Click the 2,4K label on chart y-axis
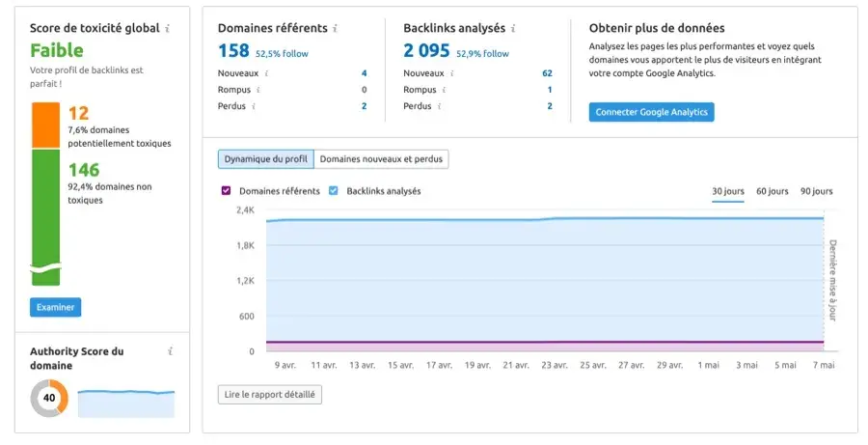Viewport: 868px width, 445px height. 245,210
